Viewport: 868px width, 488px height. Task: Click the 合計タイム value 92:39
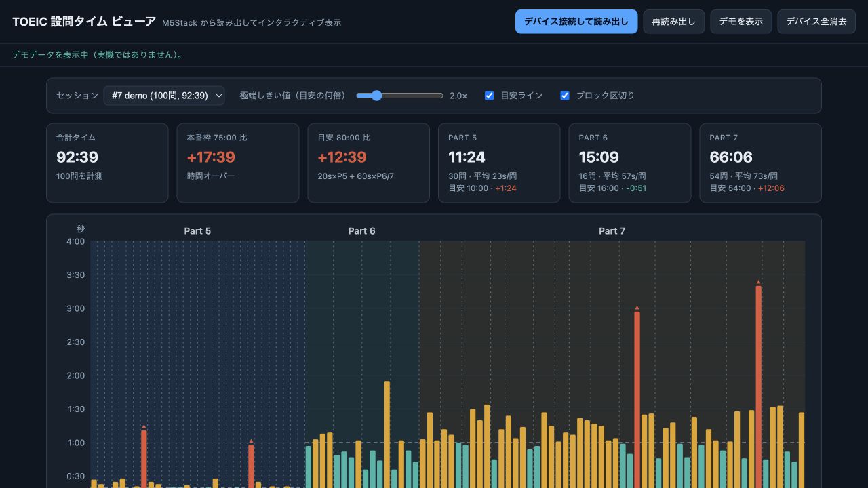[77, 157]
